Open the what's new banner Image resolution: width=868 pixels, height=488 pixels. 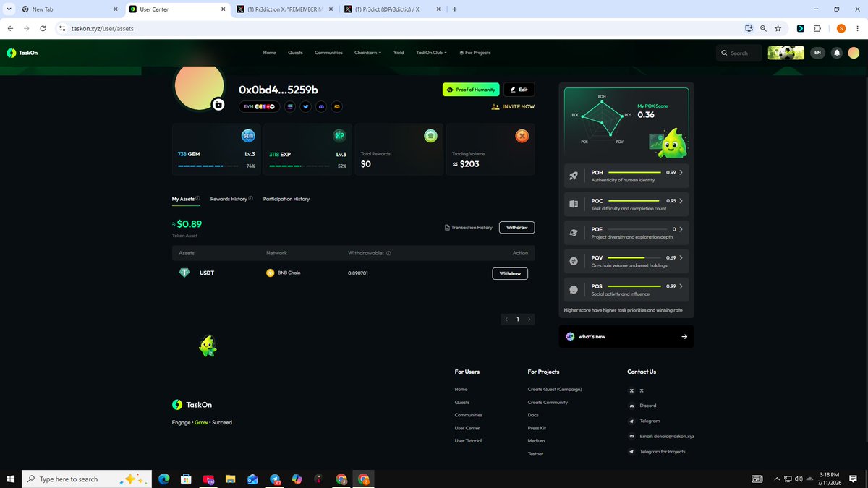point(626,336)
